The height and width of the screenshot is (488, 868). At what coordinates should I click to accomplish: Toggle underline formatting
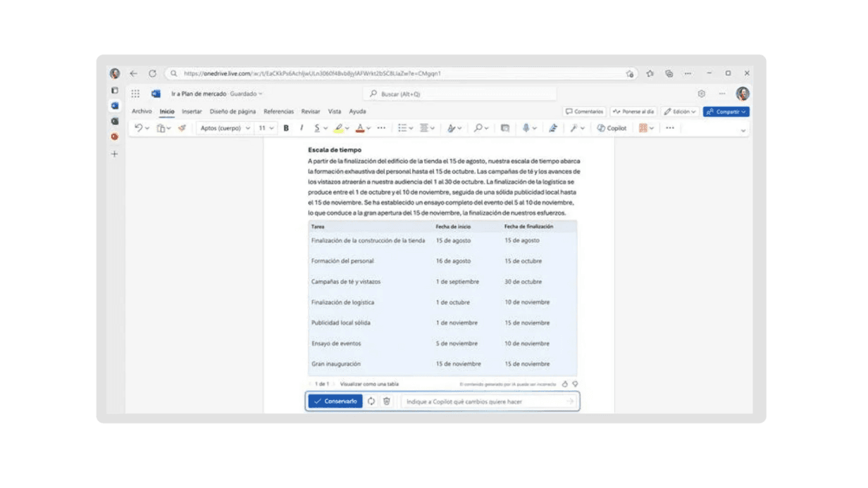317,128
